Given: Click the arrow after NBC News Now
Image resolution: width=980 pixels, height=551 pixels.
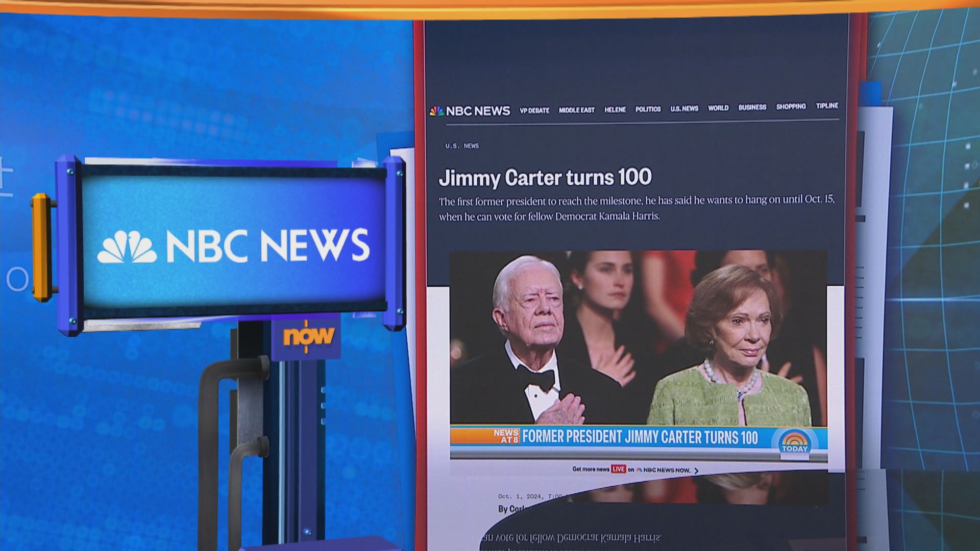Looking at the screenshot, I should pos(696,470).
